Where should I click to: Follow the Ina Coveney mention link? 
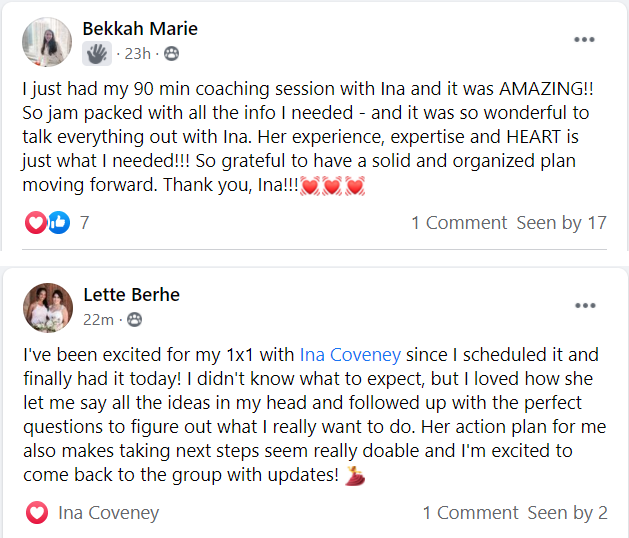(x=350, y=354)
